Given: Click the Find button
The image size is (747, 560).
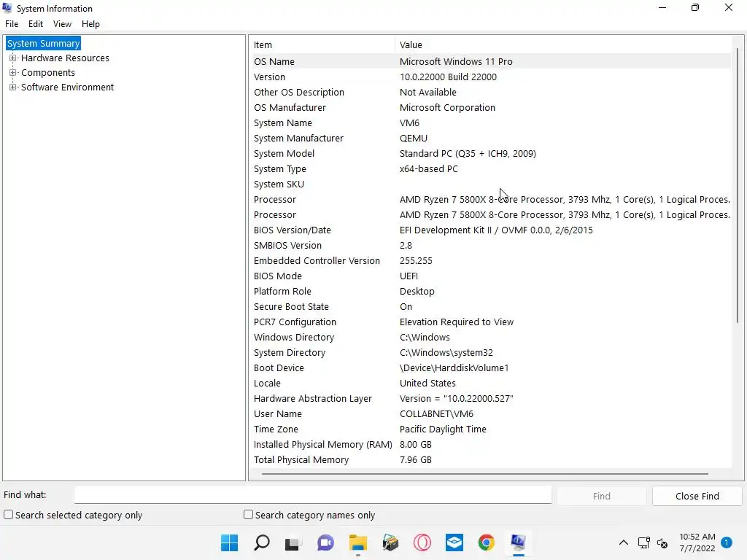Looking at the screenshot, I should (x=601, y=496).
